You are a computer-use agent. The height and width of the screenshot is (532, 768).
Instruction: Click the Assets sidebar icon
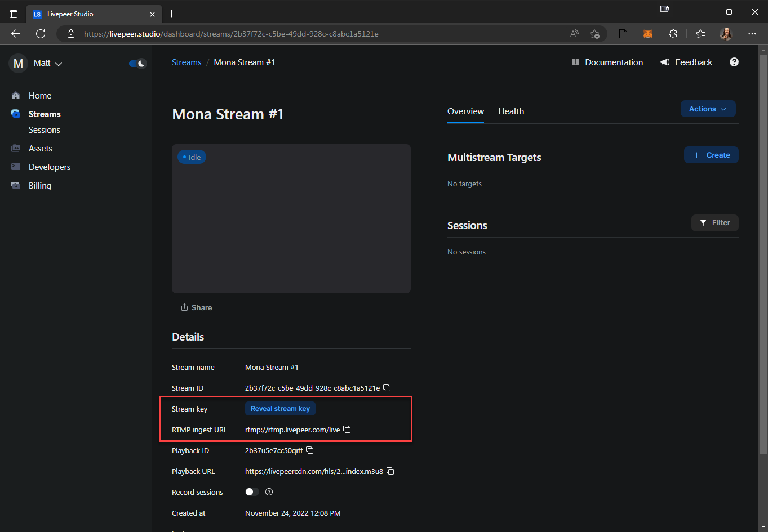coord(16,149)
